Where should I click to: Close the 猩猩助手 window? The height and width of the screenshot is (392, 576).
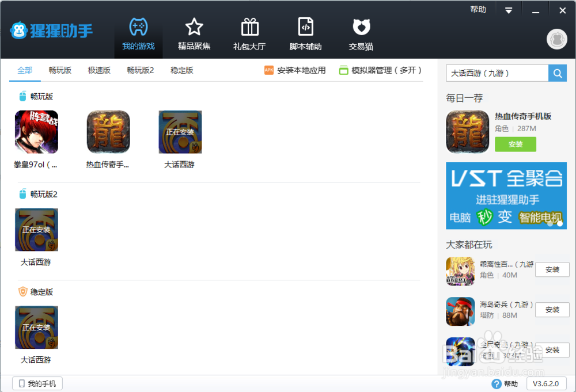(x=562, y=10)
